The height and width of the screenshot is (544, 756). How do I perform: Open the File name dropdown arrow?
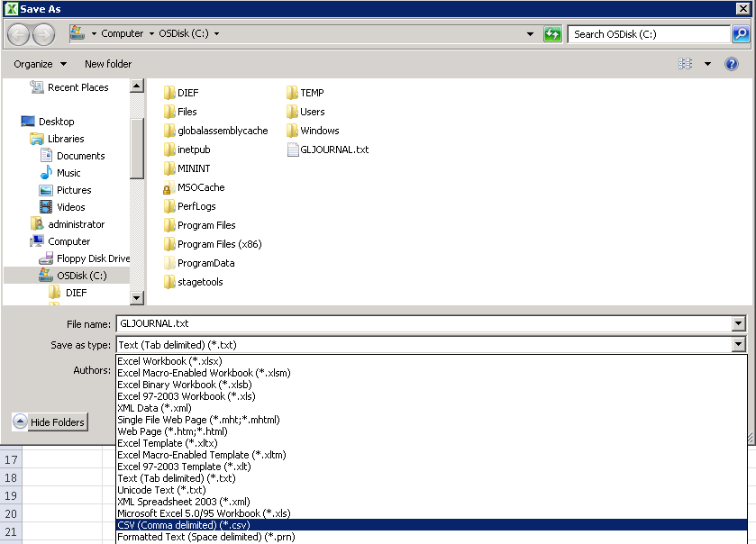coord(739,324)
